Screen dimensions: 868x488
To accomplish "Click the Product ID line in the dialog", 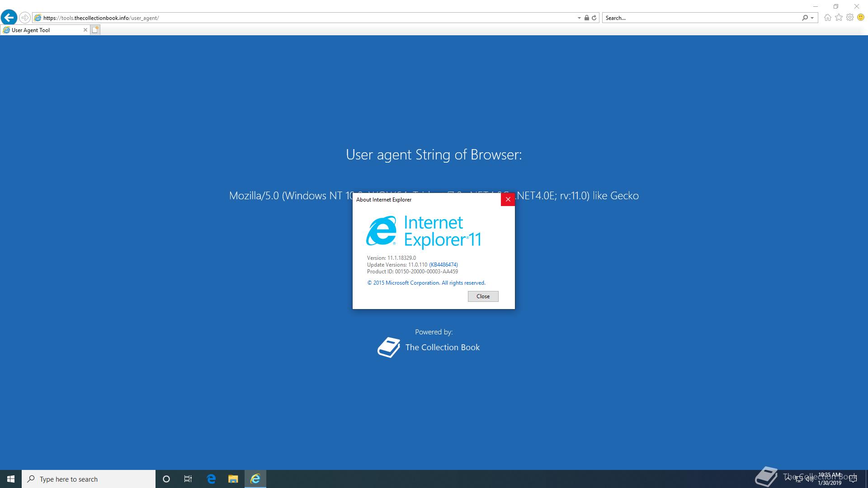I will pyautogui.click(x=412, y=272).
